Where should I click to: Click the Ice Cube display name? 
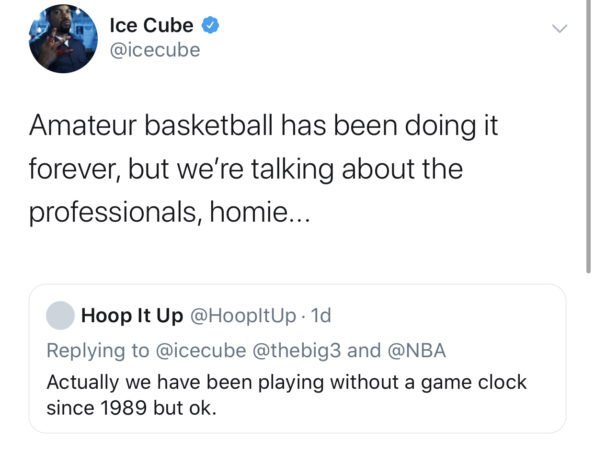click(x=151, y=25)
